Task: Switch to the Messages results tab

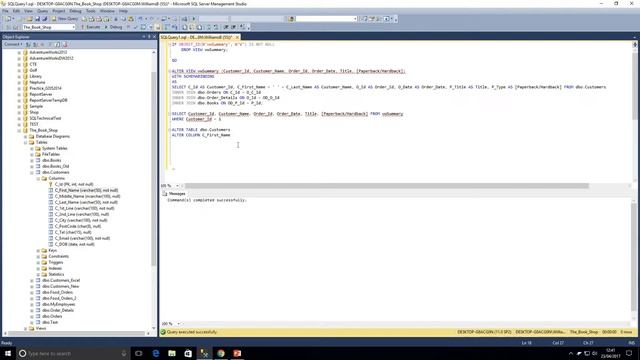Action: tap(174, 194)
